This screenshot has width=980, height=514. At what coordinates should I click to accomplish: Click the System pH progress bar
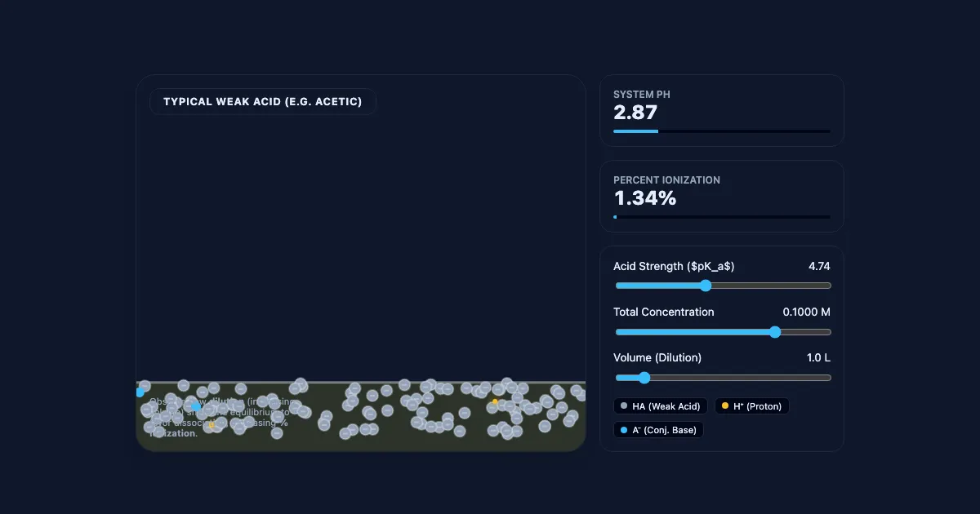pos(722,131)
